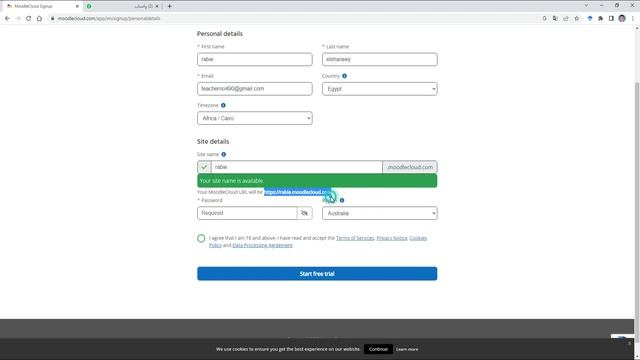Click the Personal details heading
The image size is (640, 360).
(x=220, y=34)
